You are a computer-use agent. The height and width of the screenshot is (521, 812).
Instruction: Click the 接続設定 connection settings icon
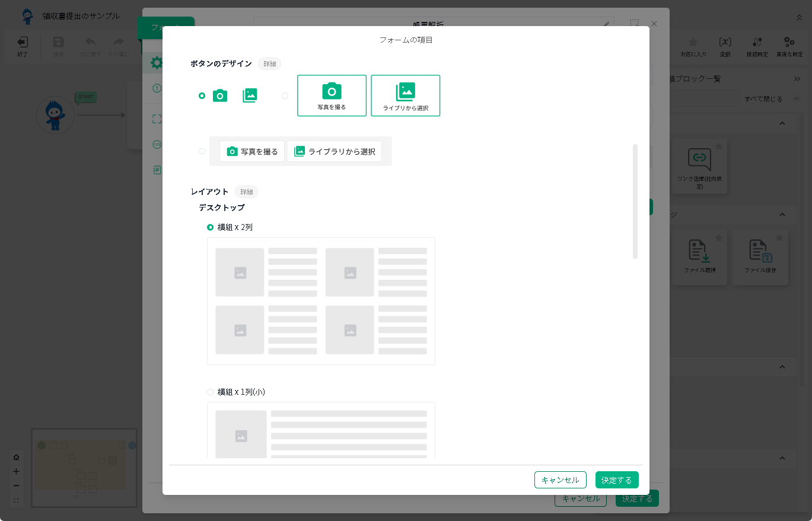(x=757, y=46)
